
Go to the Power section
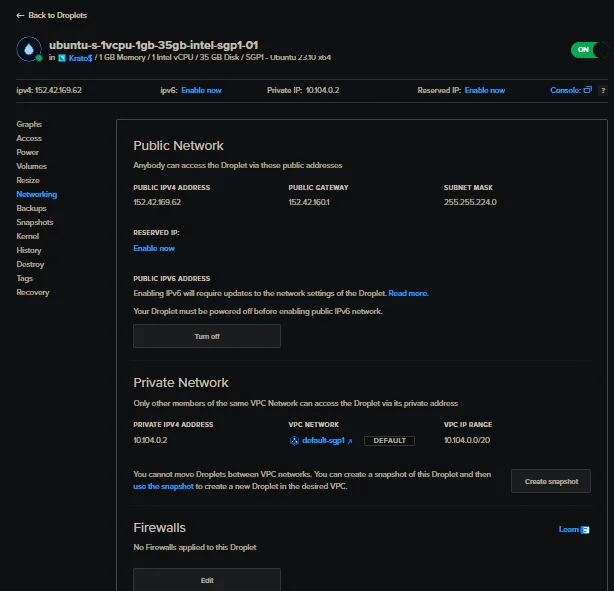27,152
